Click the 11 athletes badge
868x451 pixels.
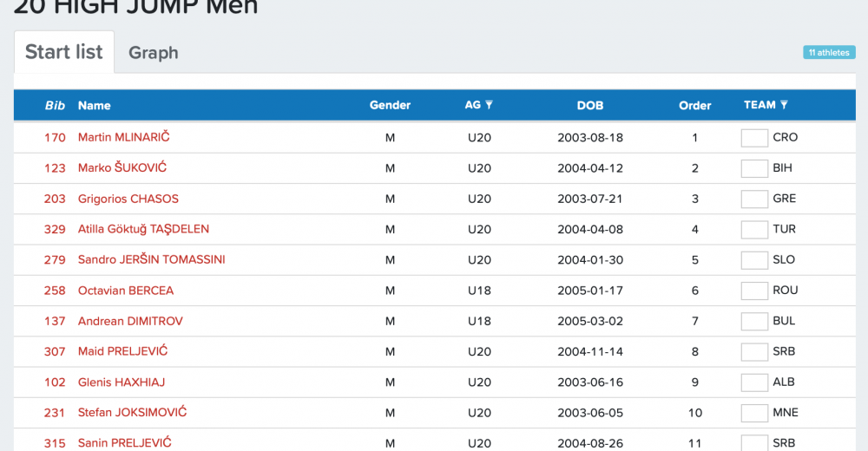828,53
